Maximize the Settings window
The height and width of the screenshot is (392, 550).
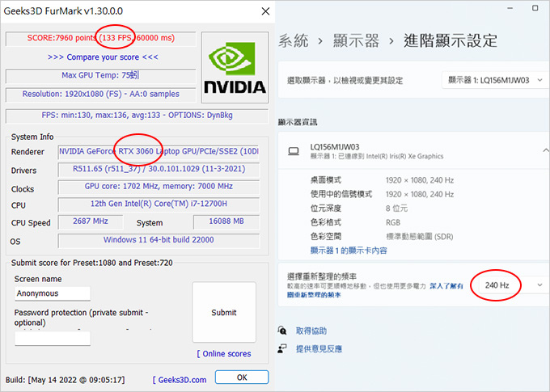pos(535,8)
